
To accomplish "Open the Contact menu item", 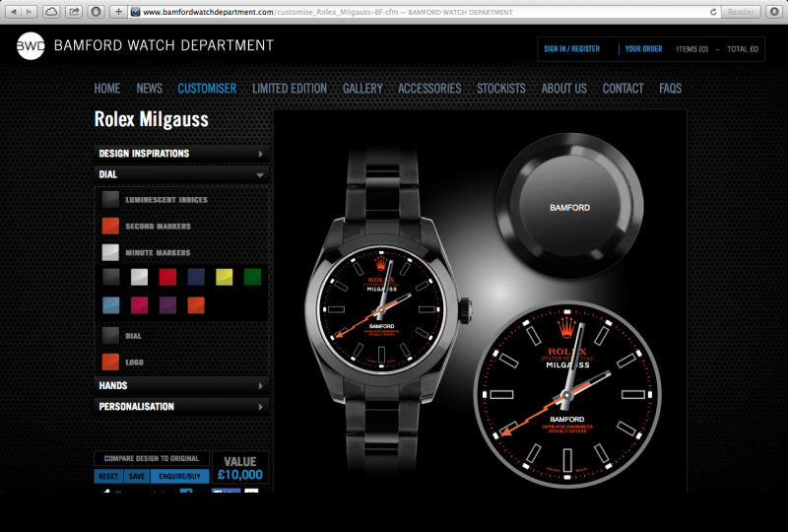I will 624,89.
